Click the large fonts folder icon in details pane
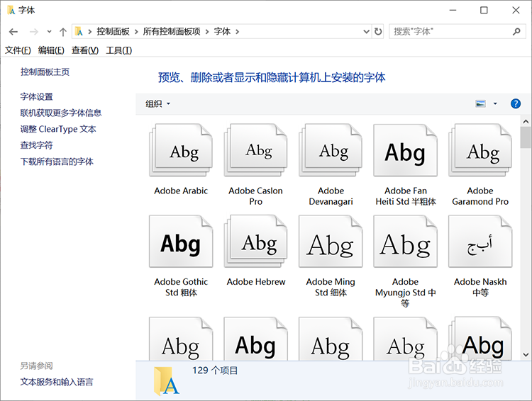Screen dimensions: 532x401 click(166, 381)
